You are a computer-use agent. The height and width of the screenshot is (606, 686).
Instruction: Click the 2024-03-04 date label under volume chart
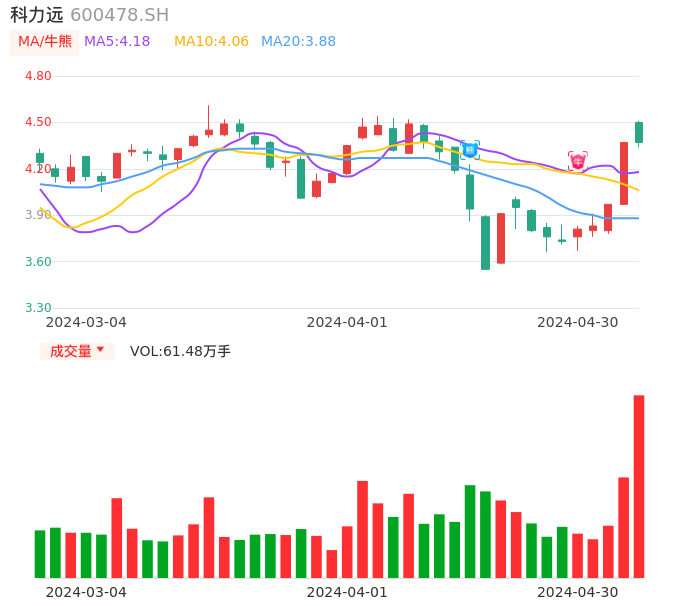[86, 592]
